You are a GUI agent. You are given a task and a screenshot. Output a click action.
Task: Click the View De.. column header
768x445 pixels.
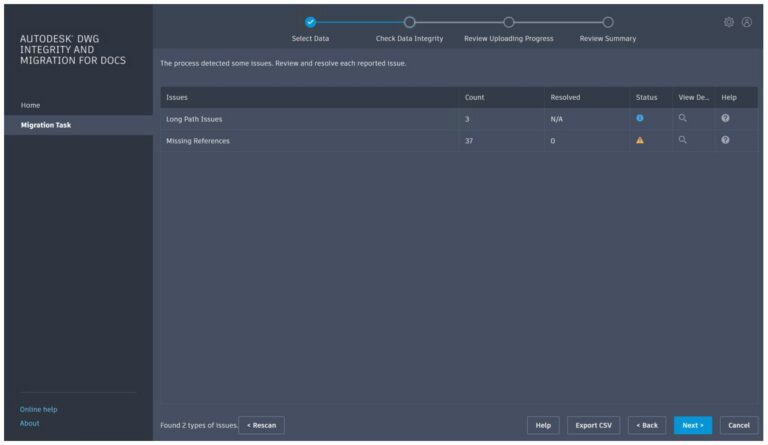tap(694, 97)
